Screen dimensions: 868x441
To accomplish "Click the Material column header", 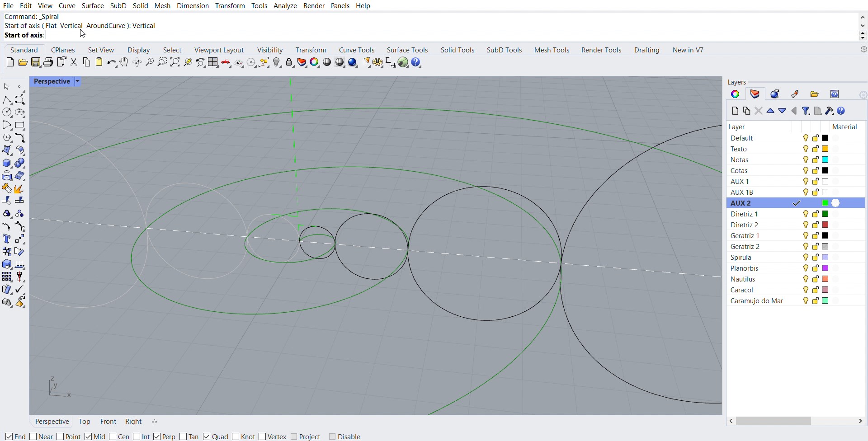I will click(844, 127).
